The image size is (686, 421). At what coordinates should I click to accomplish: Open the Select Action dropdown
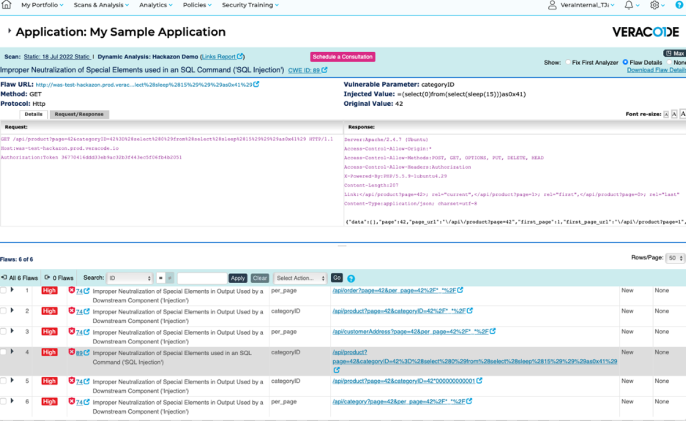300,278
